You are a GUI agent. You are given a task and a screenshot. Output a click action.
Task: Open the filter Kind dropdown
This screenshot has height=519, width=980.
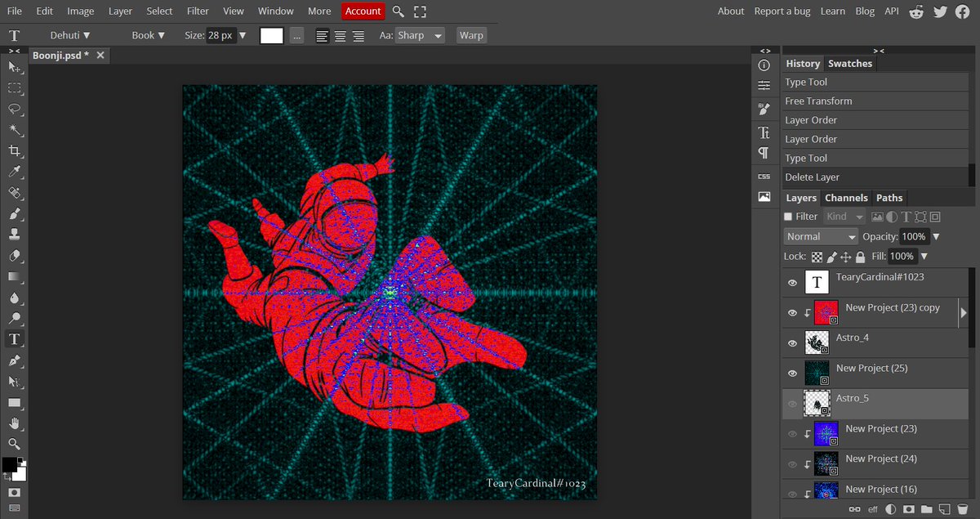[844, 217]
